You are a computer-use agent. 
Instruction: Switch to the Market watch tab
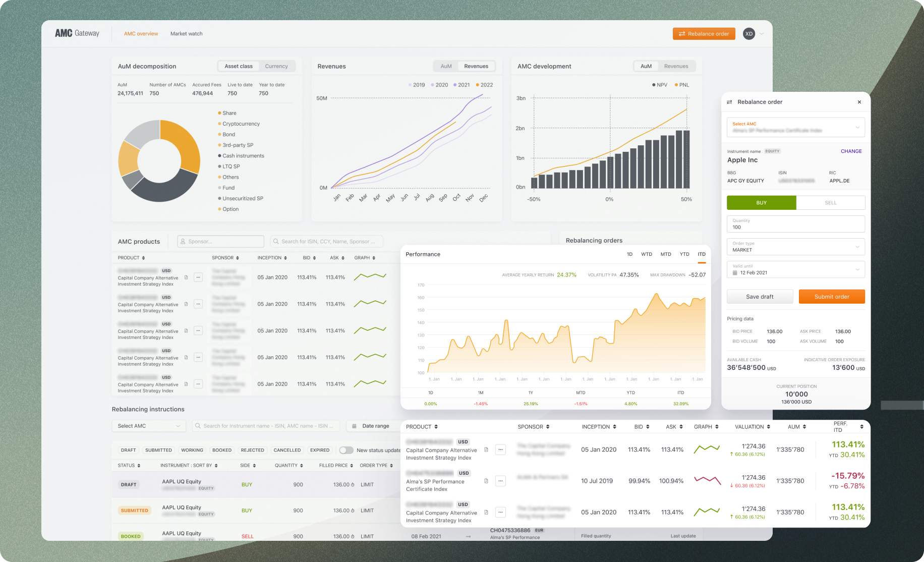[x=186, y=33]
